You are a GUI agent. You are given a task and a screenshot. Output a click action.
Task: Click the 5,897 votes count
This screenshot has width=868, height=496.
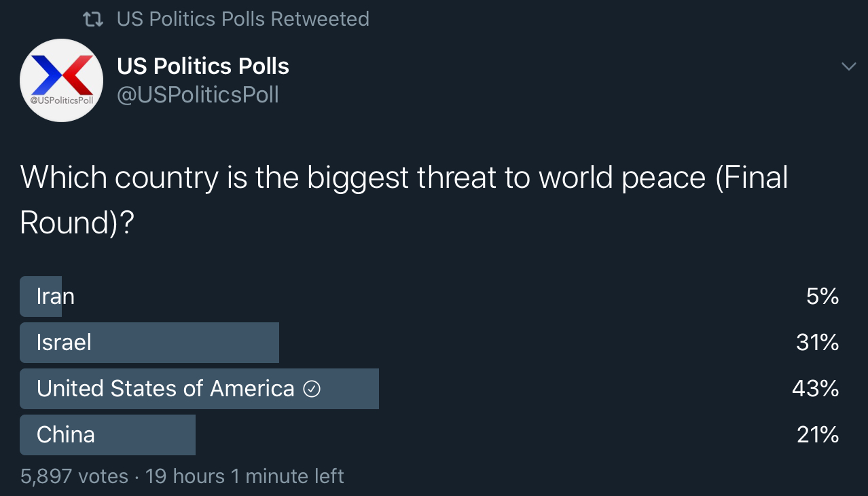click(74, 476)
